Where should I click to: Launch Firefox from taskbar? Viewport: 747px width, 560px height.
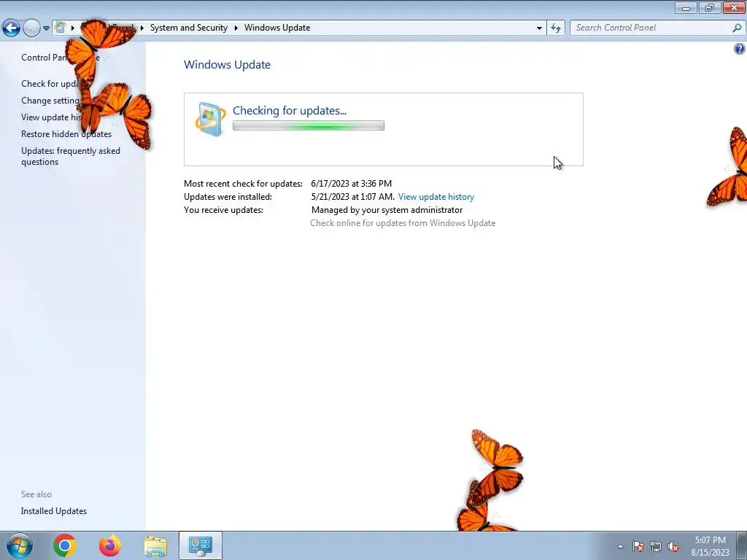[x=110, y=545]
